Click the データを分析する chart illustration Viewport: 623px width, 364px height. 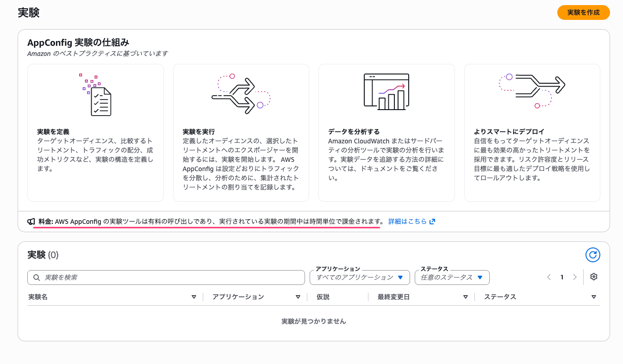tap(386, 92)
